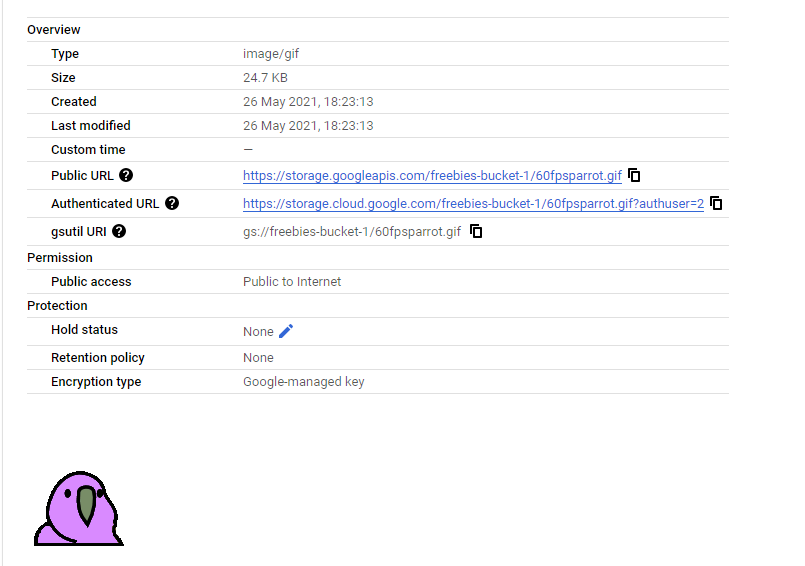Click the gs://freebies-bucket-1 URI text
The height and width of the screenshot is (566, 805).
351,232
